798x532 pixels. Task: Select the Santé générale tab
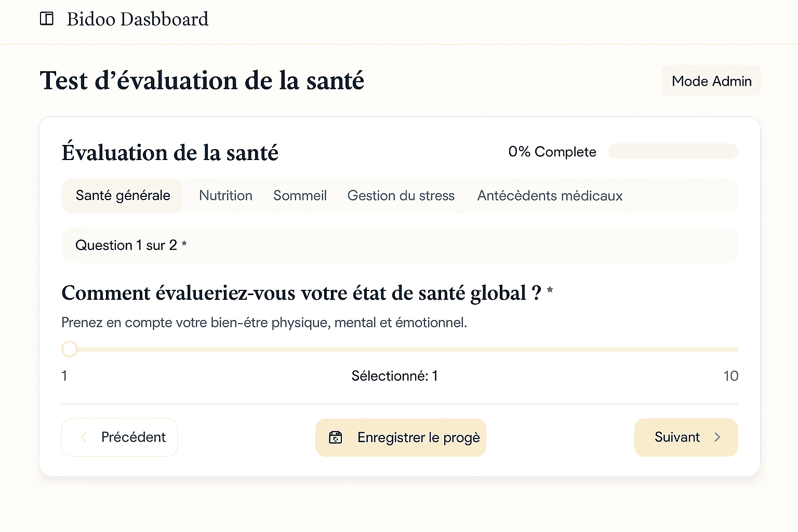pos(123,196)
